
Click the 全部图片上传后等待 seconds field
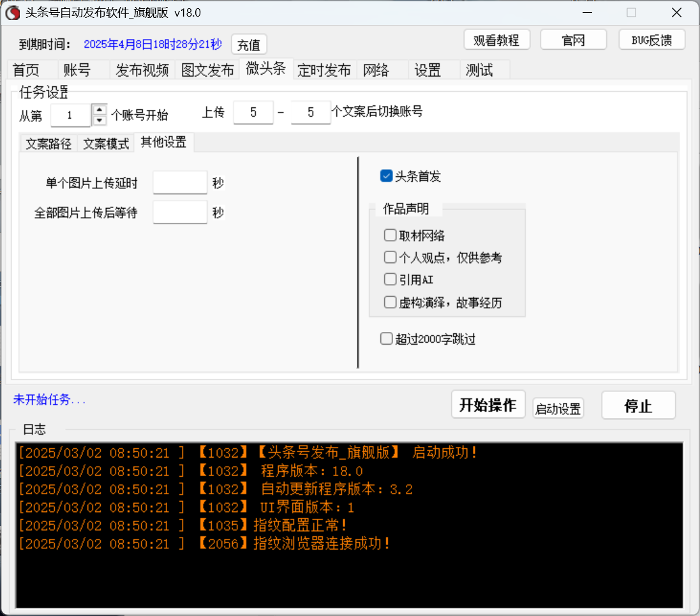tap(180, 212)
